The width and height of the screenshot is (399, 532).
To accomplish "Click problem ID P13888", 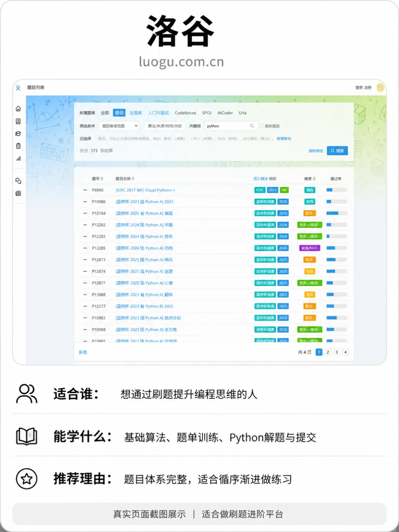I will (99, 295).
